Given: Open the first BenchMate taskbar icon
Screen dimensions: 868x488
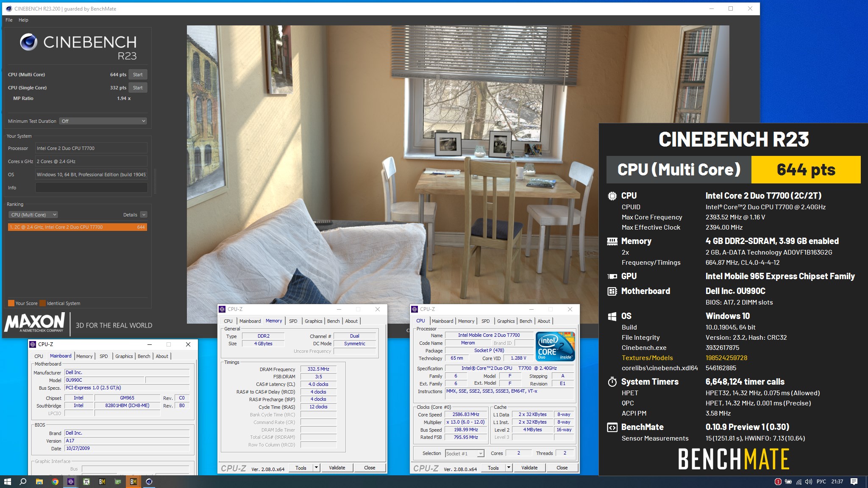Looking at the screenshot, I should (x=102, y=482).
